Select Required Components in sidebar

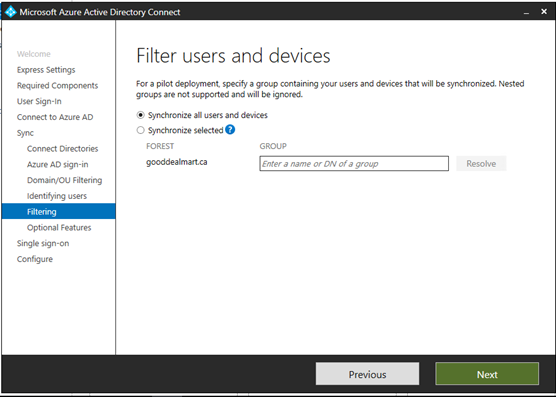[x=57, y=85]
